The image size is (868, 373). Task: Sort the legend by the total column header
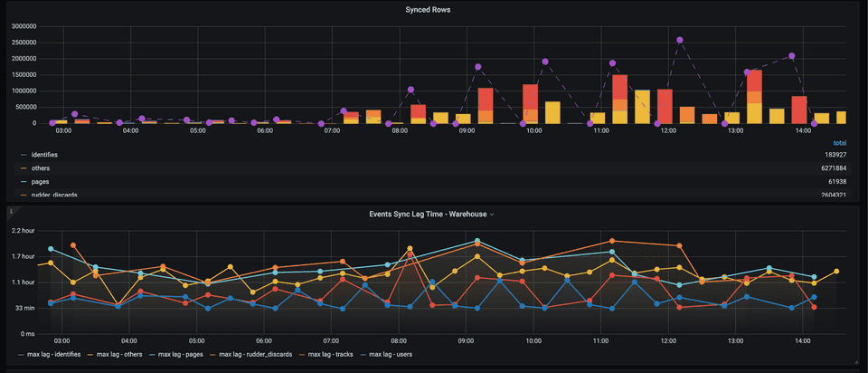(838, 143)
